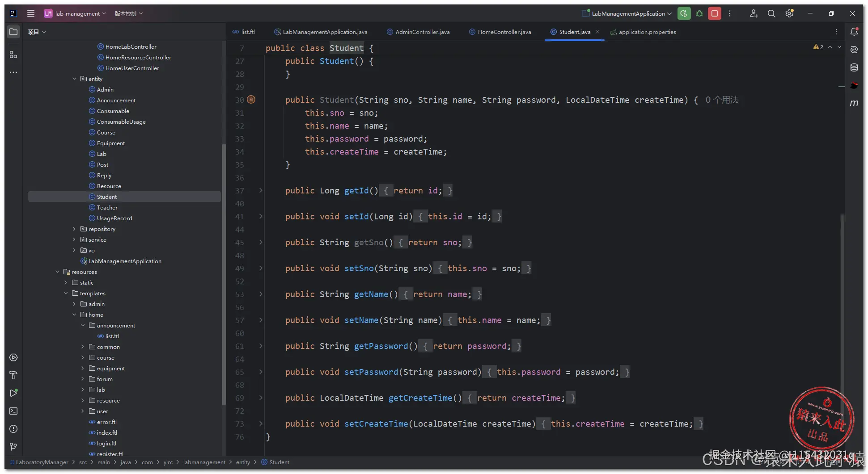Switch to the AdminController.java tab
Screen dimensions: 868x474
tap(419, 32)
